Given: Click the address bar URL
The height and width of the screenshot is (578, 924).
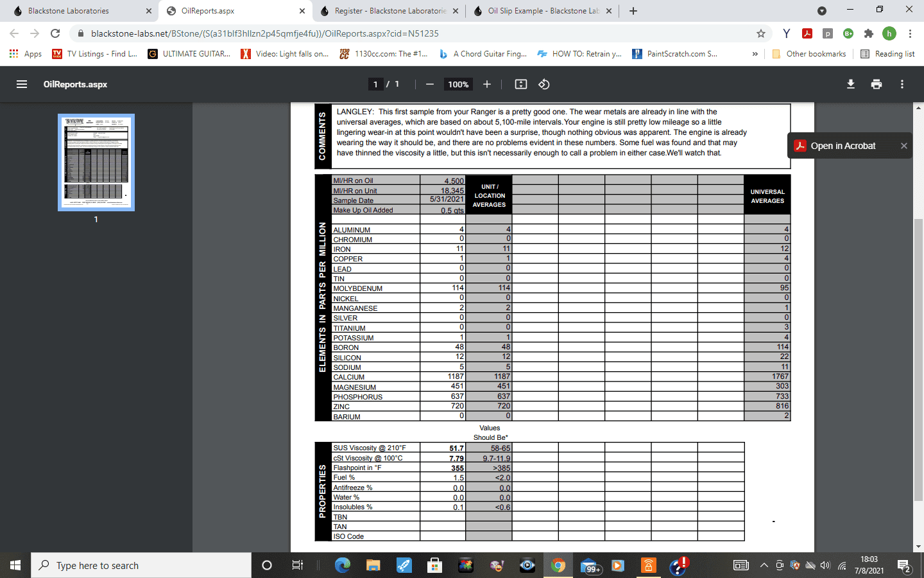Looking at the screenshot, I should [x=264, y=33].
